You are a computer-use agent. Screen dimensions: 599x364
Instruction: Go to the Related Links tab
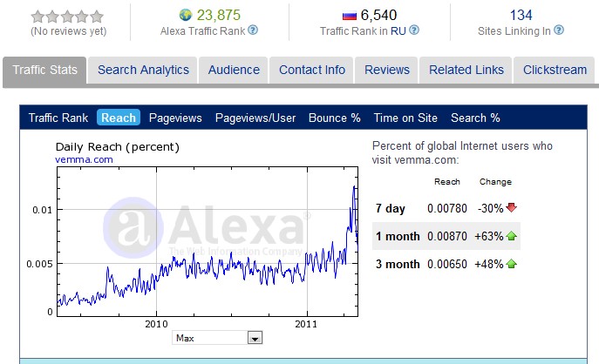[466, 70]
